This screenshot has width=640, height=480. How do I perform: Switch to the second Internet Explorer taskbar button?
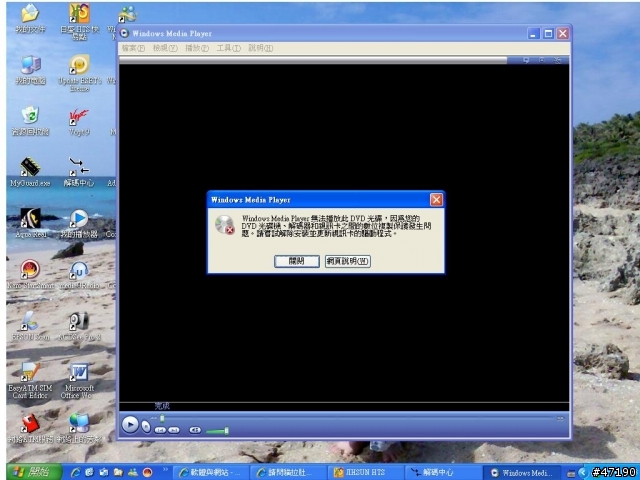point(288,473)
